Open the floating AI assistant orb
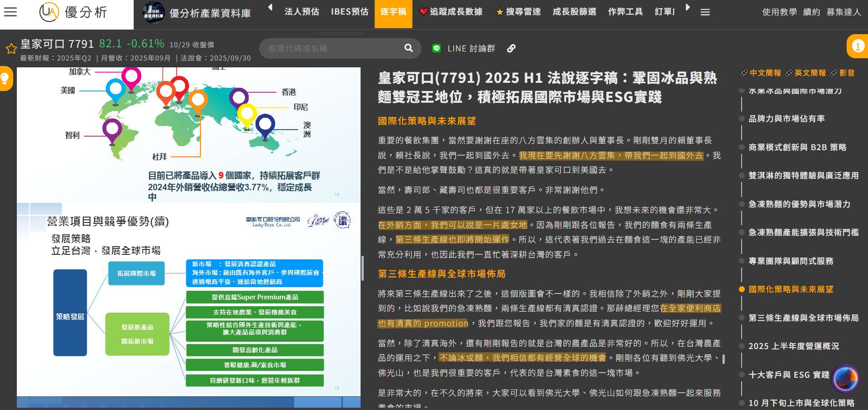 tap(845, 378)
